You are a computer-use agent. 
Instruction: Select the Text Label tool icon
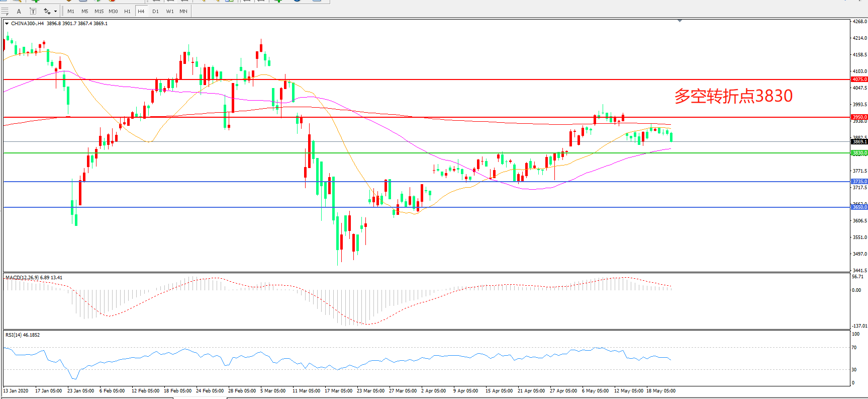point(33,11)
